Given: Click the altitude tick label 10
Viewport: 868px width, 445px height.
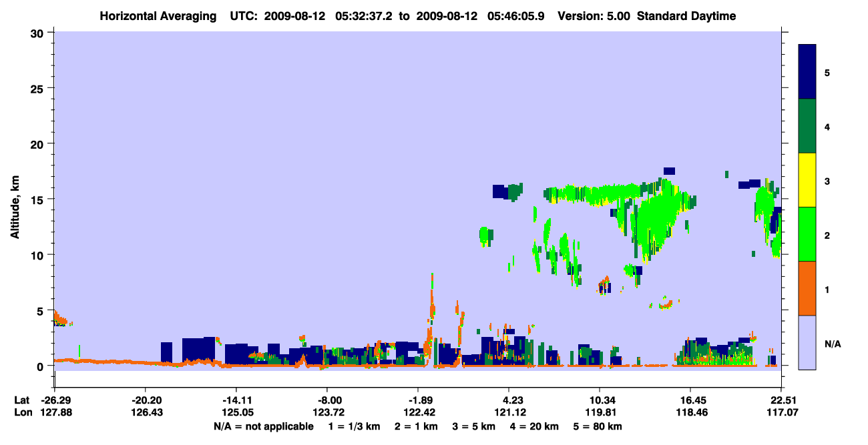Looking at the screenshot, I should pyautogui.click(x=38, y=255).
